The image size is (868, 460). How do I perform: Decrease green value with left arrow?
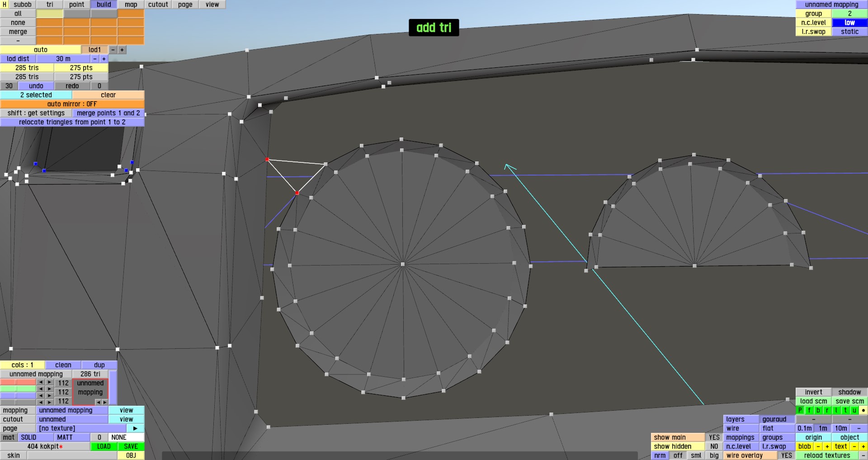41,389
